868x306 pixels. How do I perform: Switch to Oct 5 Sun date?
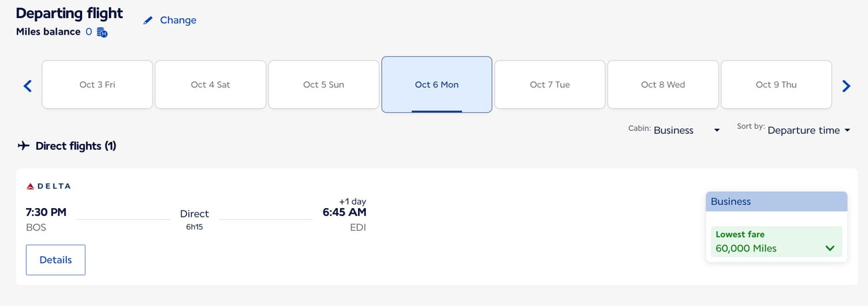click(324, 85)
